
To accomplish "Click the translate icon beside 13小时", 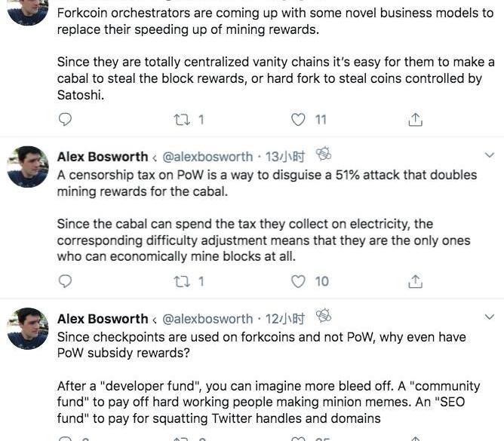I will coord(324,155).
